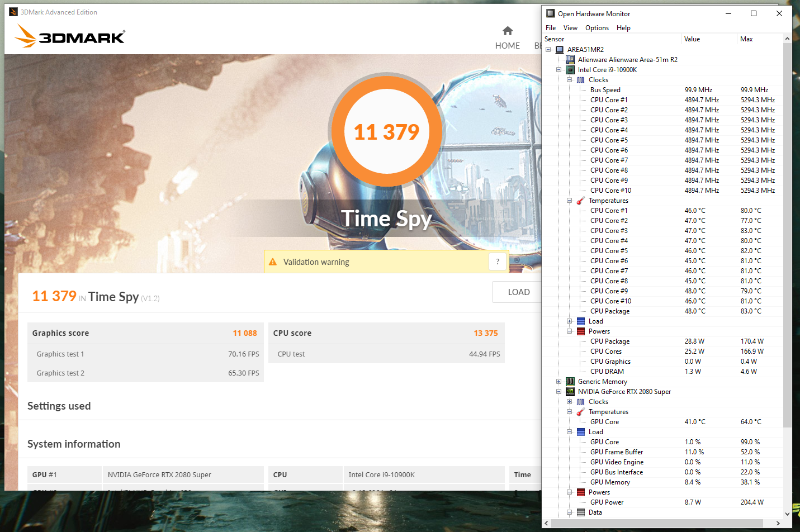Click Settings used section heading
The height and width of the screenshot is (532, 800).
tap(59, 406)
